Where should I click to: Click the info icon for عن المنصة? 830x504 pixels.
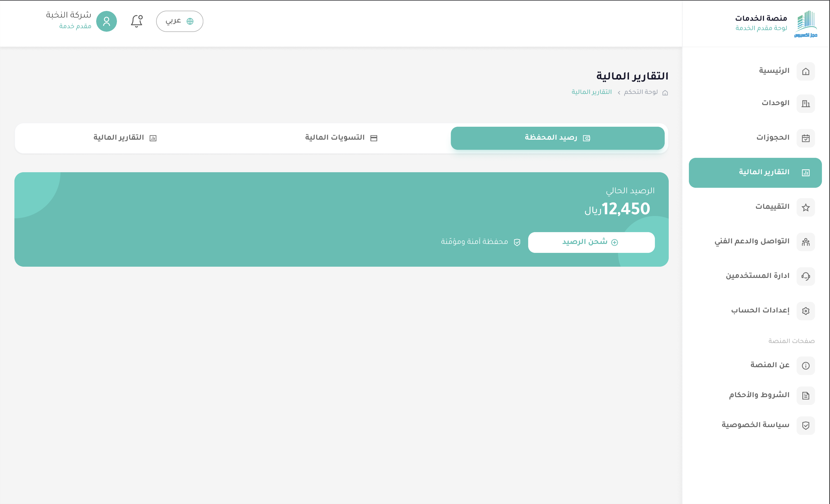coord(806,365)
